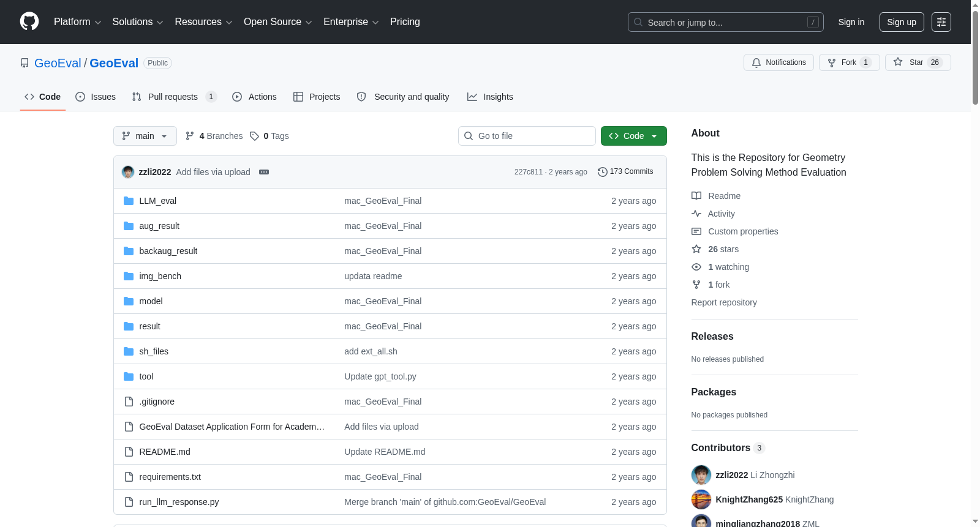This screenshot has height=527, width=980.
Task: Switch to the Projects tab
Action: [x=317, y=97]
